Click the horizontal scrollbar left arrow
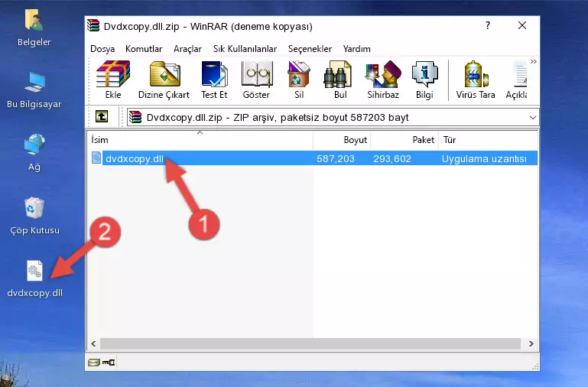Screen dimensions: 588x387 (93, 343)
